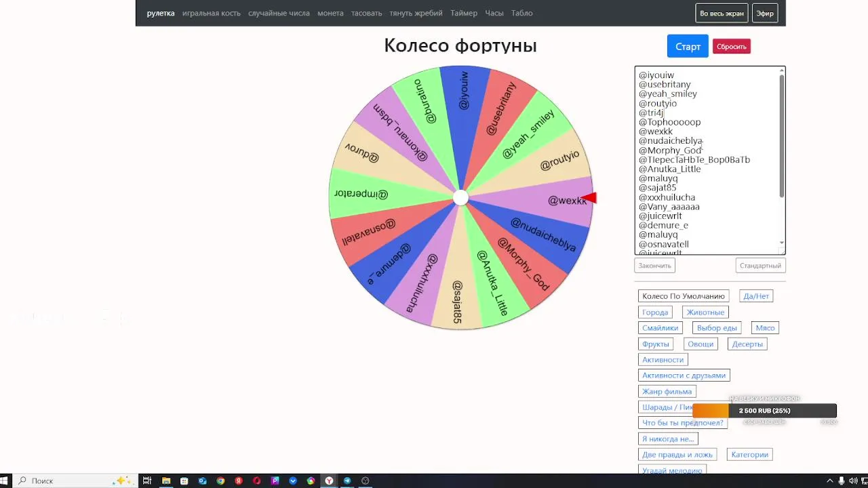Switch to active Yandex Browser taskbar icon
Screen dimensions: 868x488
click(329, 481)
